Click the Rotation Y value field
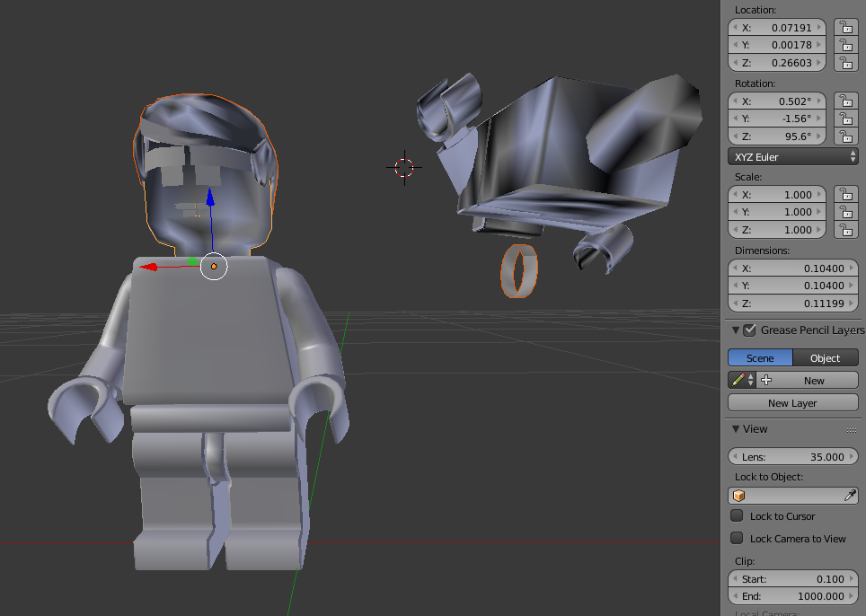866x616 pixels. click(777, 119)
